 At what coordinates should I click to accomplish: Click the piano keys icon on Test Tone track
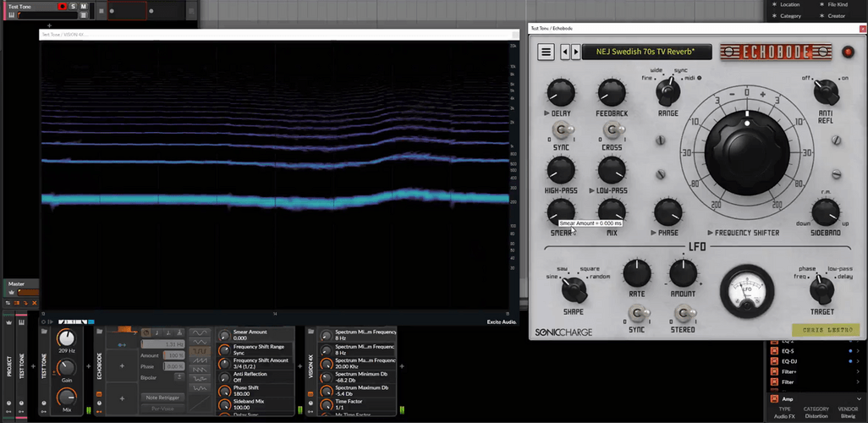tap(12, 15)
